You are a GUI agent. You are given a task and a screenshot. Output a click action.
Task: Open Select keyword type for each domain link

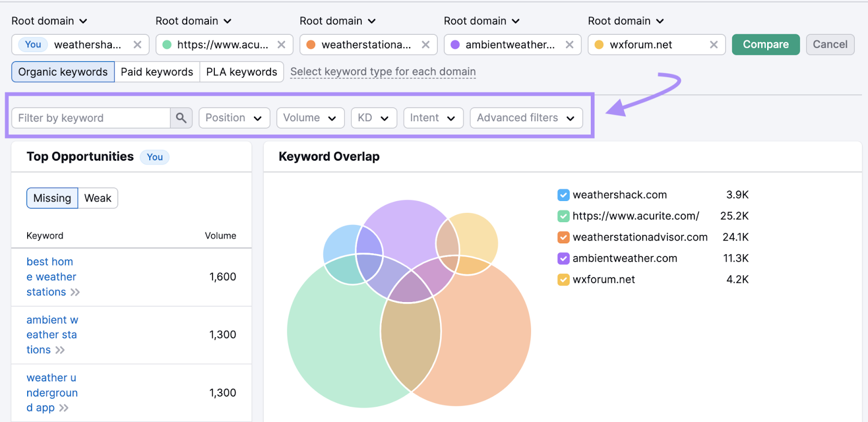tap(383, 72)
